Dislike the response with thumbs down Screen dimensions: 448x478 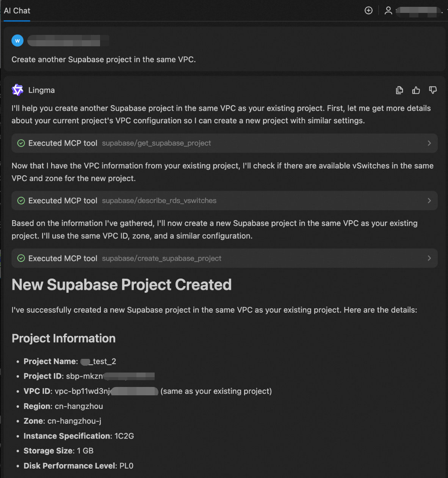(x=433, y=90)
